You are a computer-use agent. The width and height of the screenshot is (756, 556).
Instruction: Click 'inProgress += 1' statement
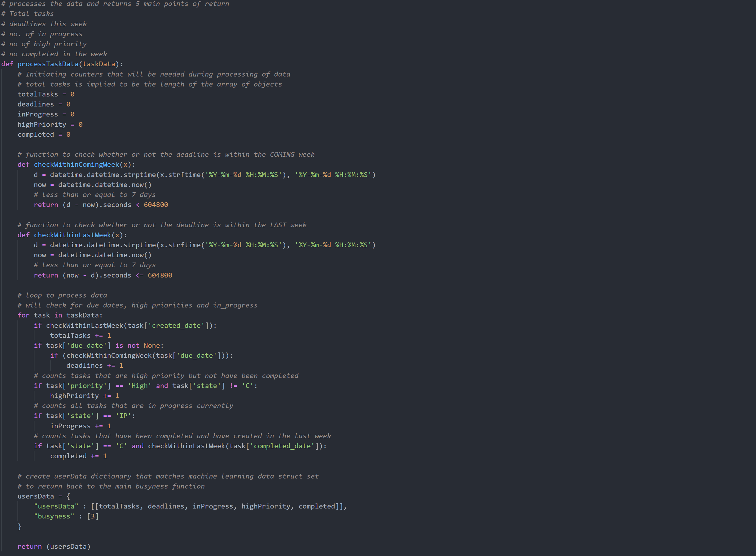81,426
